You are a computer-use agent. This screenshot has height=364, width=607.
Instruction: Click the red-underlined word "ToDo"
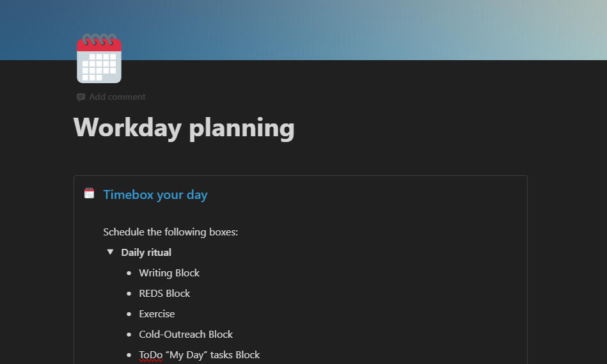point(151,354)
